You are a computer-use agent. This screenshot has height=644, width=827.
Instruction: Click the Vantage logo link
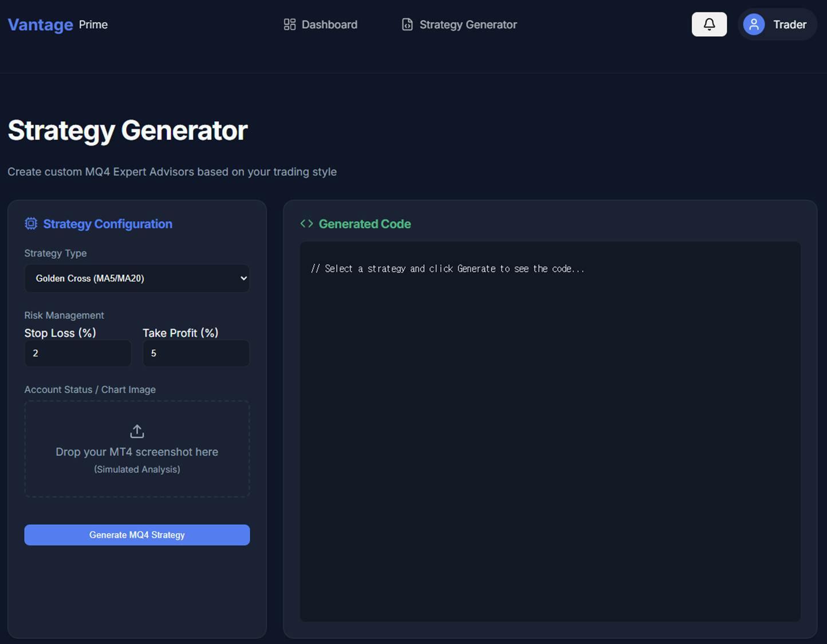click(40, 25)
